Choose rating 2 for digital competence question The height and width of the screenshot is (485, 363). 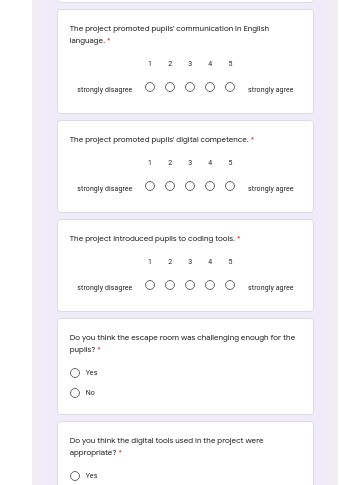(170, 186)
